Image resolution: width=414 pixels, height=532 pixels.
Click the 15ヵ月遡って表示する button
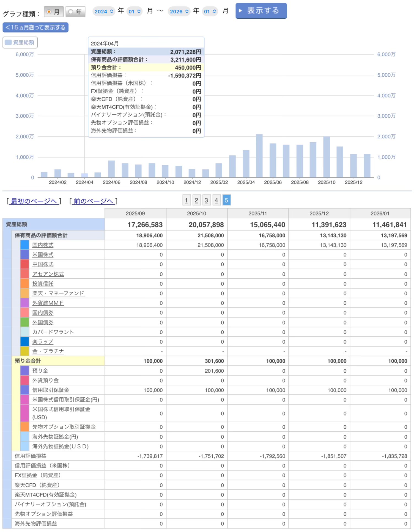[x=35, y=27]
